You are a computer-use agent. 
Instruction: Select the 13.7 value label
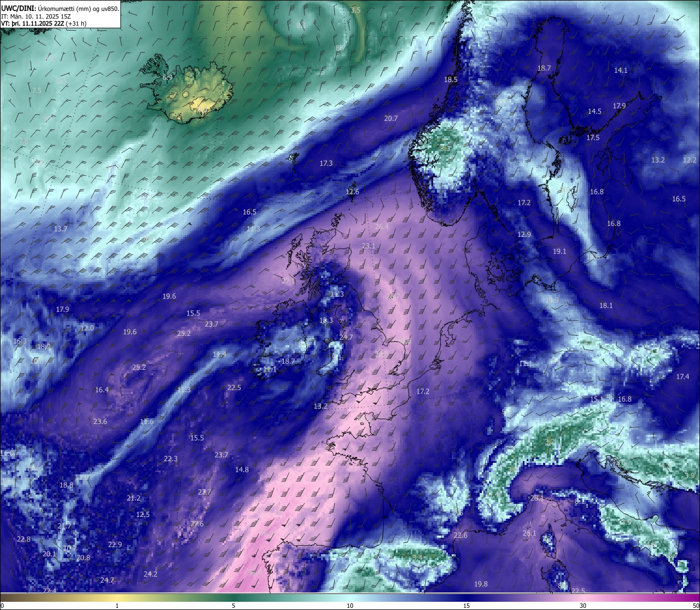point(61,229)
